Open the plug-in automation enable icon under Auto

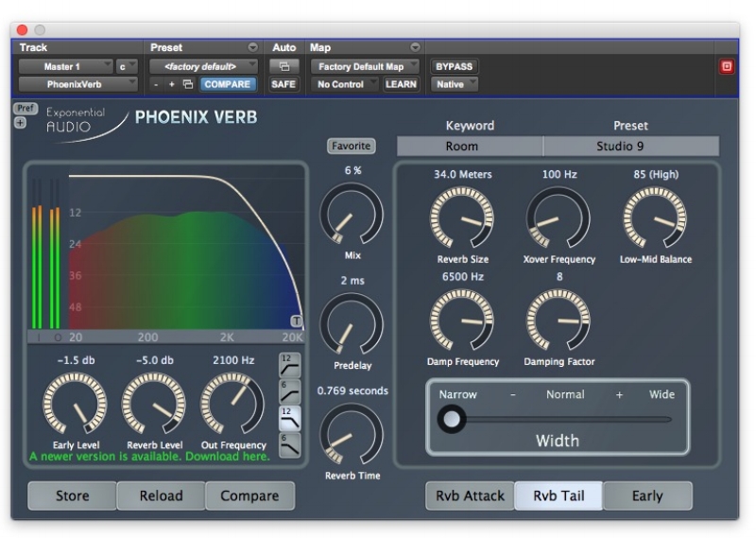[284, 66]
